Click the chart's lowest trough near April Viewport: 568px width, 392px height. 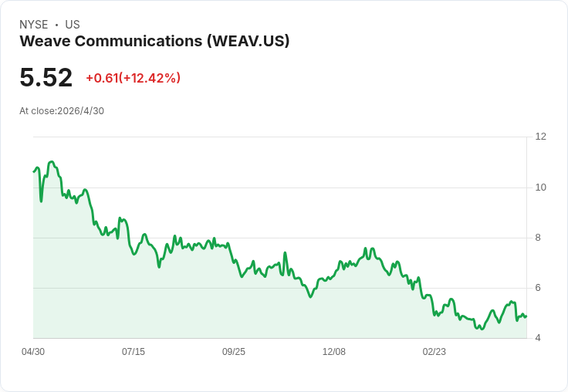(482, 329)
